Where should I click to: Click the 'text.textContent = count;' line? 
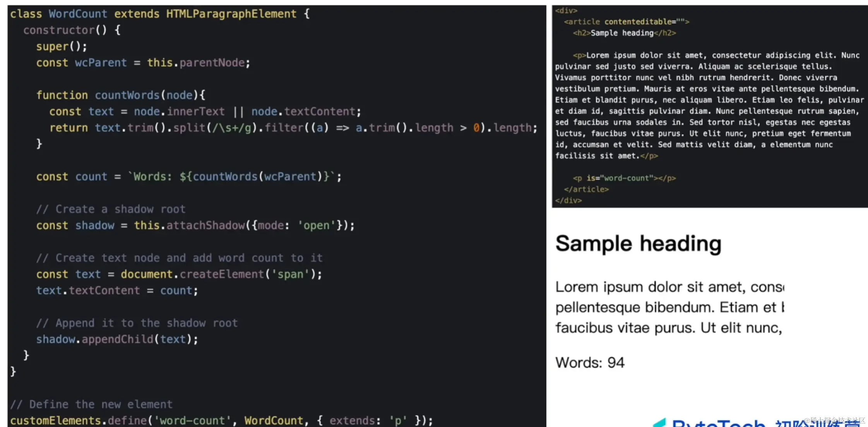[x=117, y=290]
